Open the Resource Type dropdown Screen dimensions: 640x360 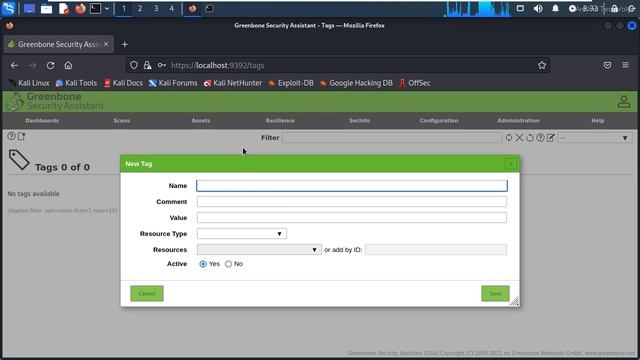[242, 233]
